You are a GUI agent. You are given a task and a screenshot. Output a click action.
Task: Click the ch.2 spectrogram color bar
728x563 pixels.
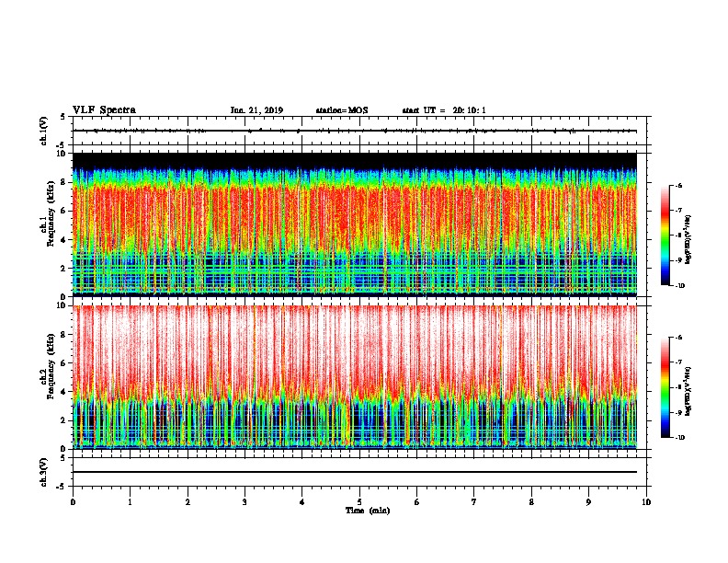665,387
